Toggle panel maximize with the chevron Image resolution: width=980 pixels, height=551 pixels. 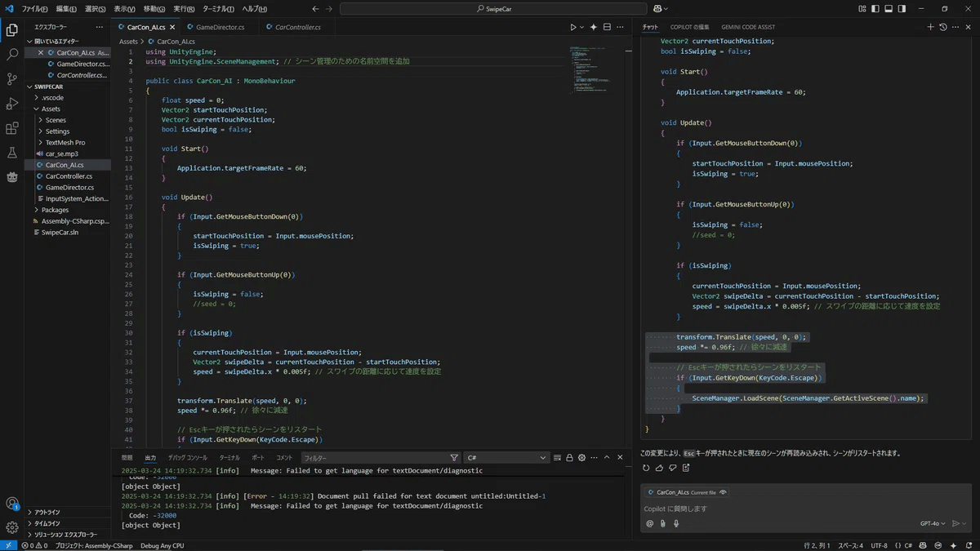[x=608, y=458]
